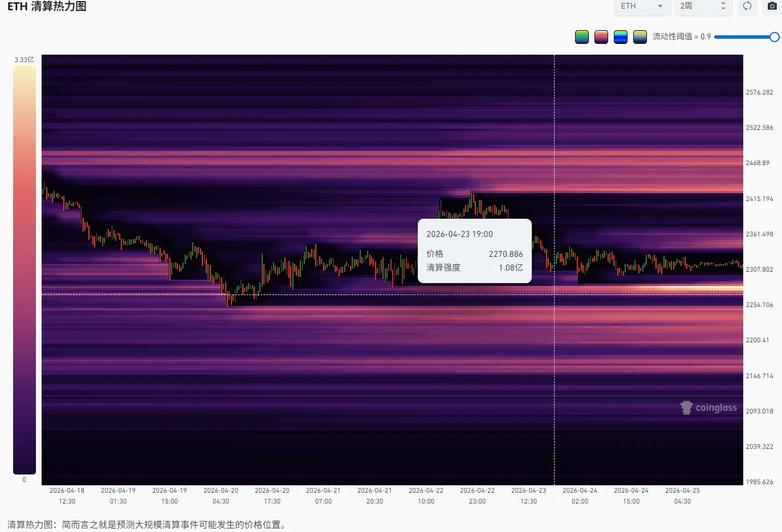The height and width of the screenshot is (532, 782).
Task: Open the ETH coin dropdown
Action: [x=642, y=6]
